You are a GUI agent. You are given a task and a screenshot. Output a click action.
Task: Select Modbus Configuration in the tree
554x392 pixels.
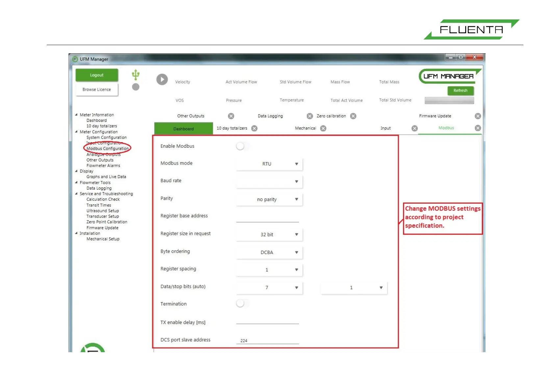tap(108, 149)
